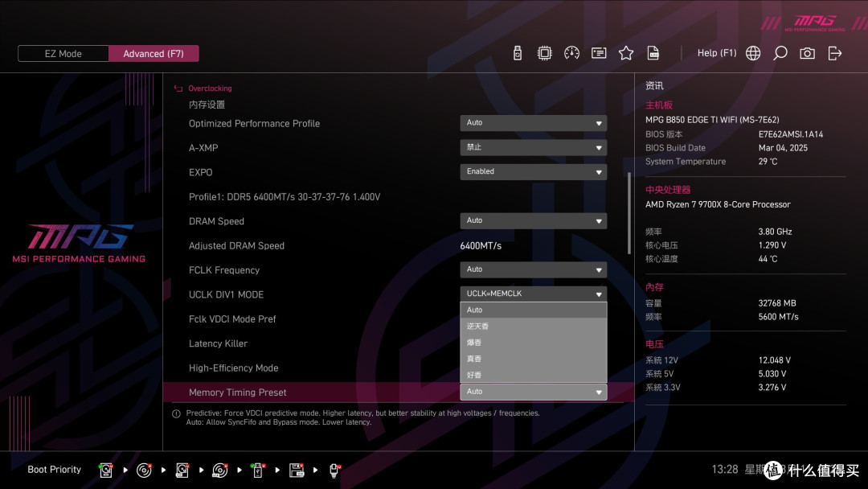Select the High-Efficiency Mode row

[x=234, y=368]
